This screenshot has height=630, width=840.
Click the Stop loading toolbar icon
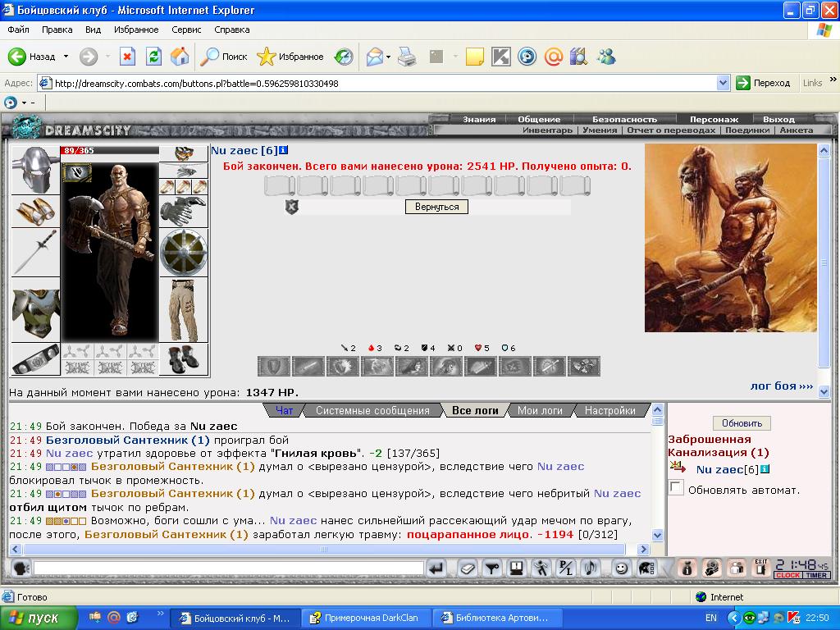pos(127,57)
